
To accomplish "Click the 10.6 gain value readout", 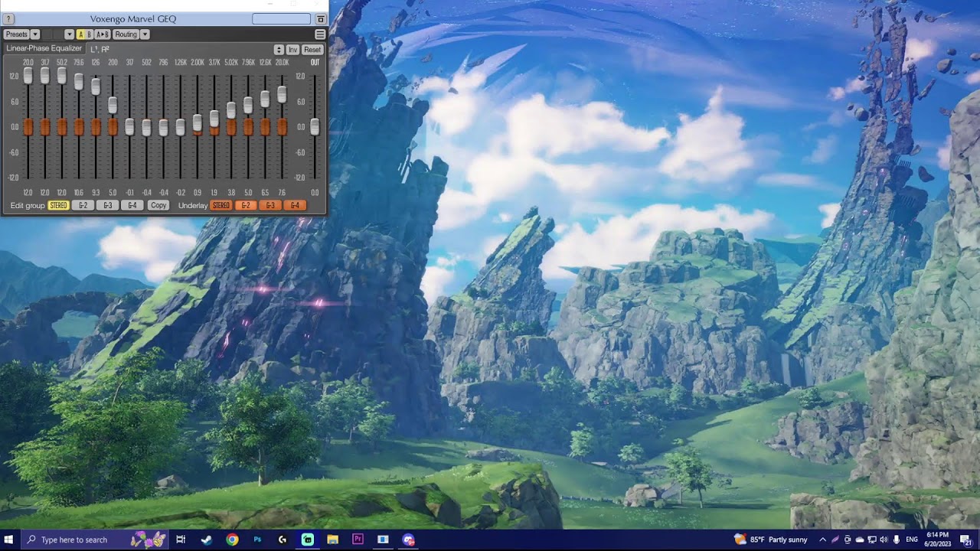I will pos(79,192).
